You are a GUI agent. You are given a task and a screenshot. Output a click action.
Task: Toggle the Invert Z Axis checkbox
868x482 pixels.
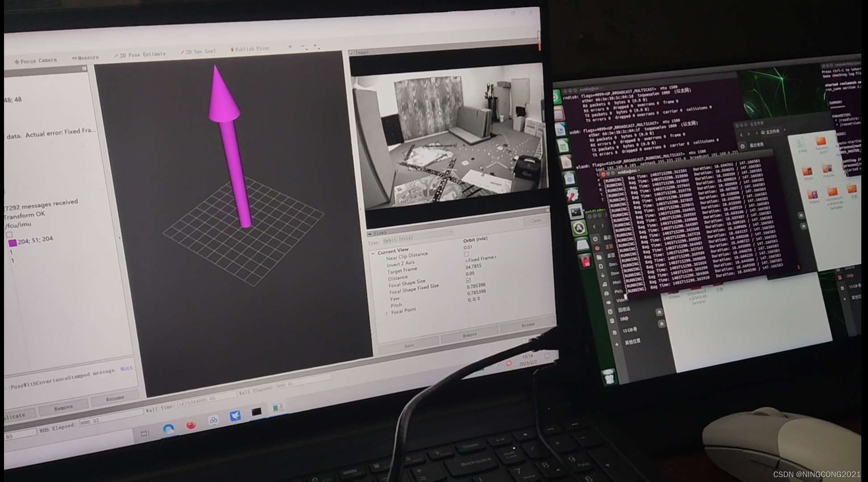coord(467,254)
